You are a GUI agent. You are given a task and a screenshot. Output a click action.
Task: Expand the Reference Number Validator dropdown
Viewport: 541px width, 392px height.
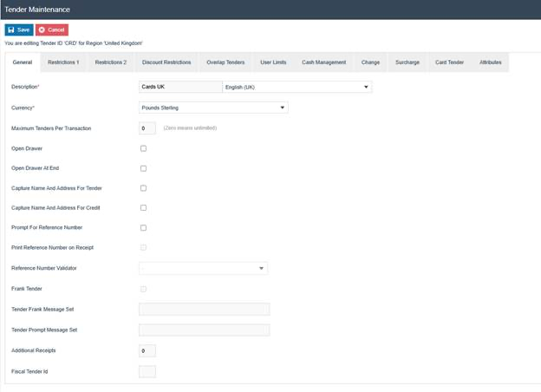pos(203,269)
